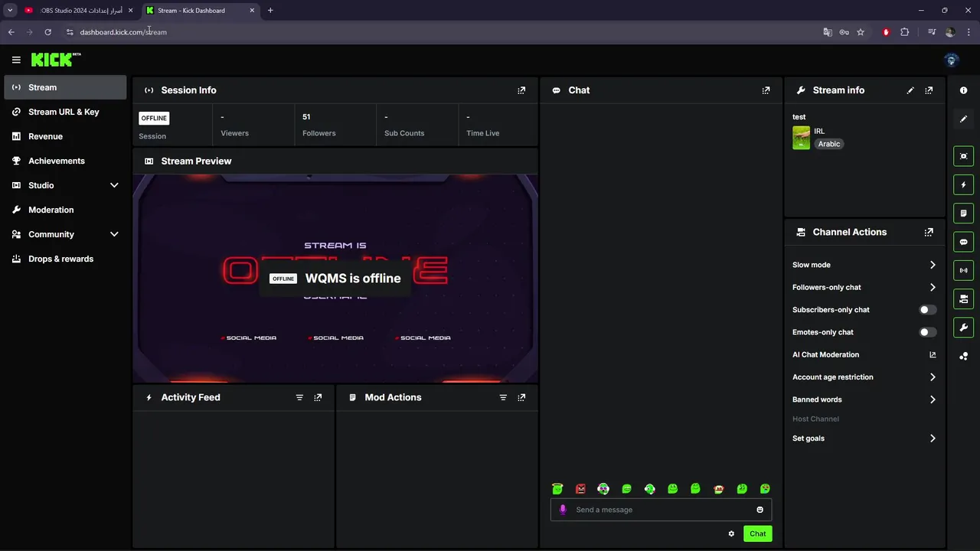Open Drops & rewards page

pos(65,259)
